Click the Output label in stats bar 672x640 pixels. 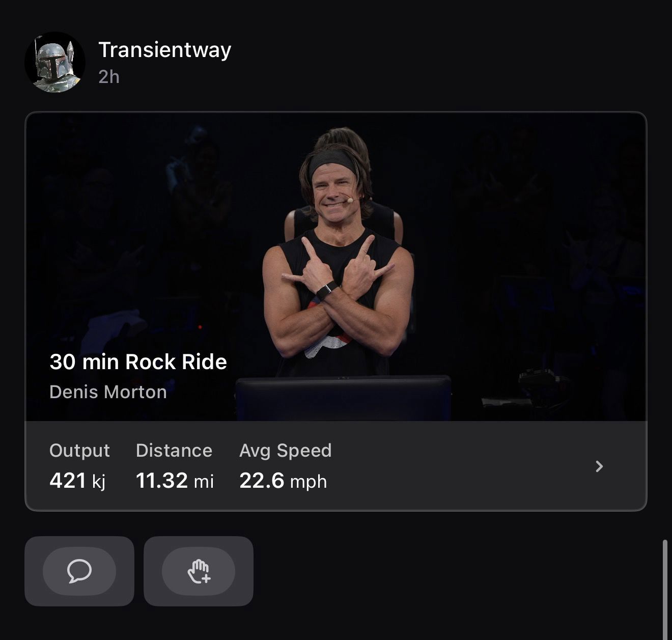click(x=79, y=451)
